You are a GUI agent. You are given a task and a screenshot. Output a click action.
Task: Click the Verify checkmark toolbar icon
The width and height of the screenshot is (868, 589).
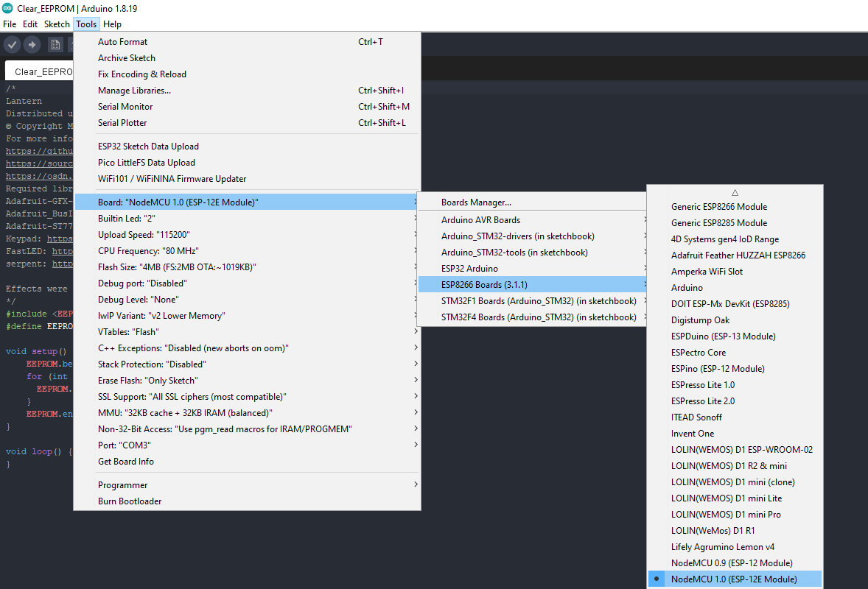12,45
